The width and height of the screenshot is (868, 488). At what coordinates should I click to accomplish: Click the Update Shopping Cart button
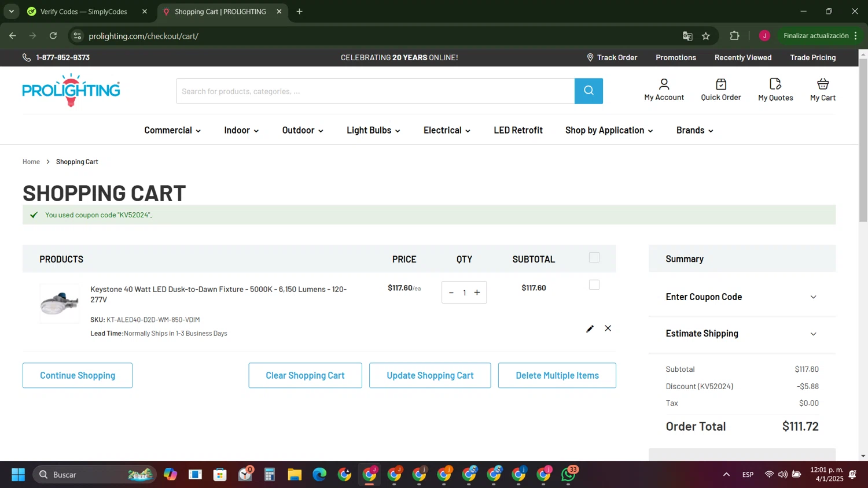tap(430, 375)
